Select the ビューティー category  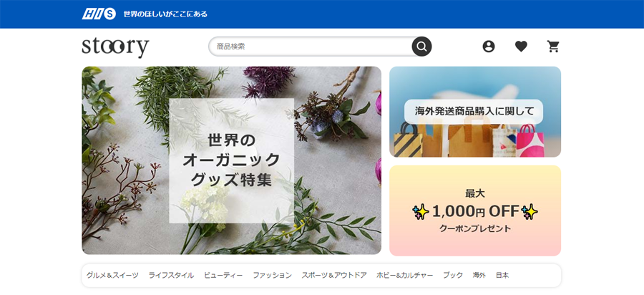pyautogui.click(x=223, y=275)
